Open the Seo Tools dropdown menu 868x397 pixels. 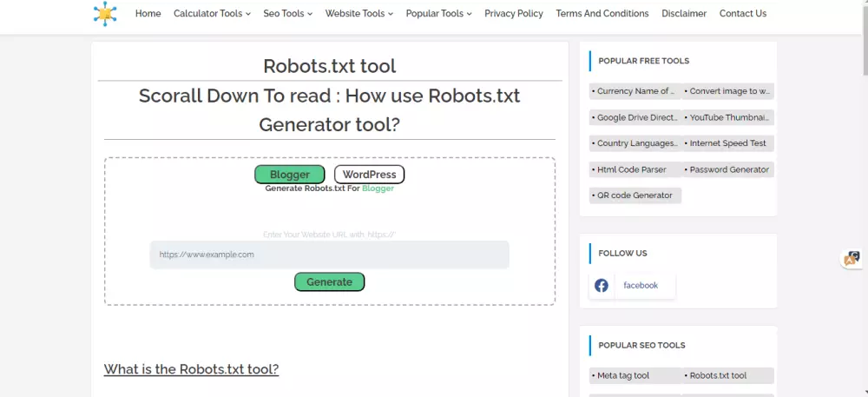pos(287,14)
